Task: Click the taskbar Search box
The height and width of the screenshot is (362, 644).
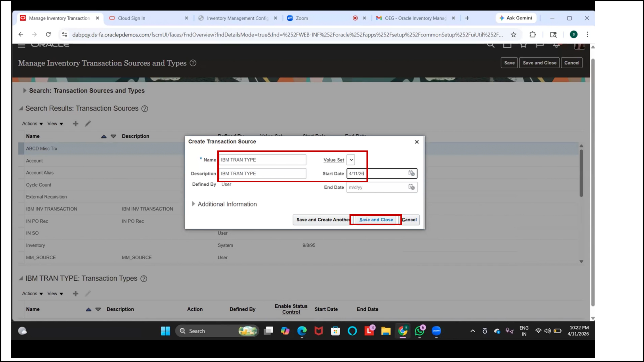Action: pos(217,331)
